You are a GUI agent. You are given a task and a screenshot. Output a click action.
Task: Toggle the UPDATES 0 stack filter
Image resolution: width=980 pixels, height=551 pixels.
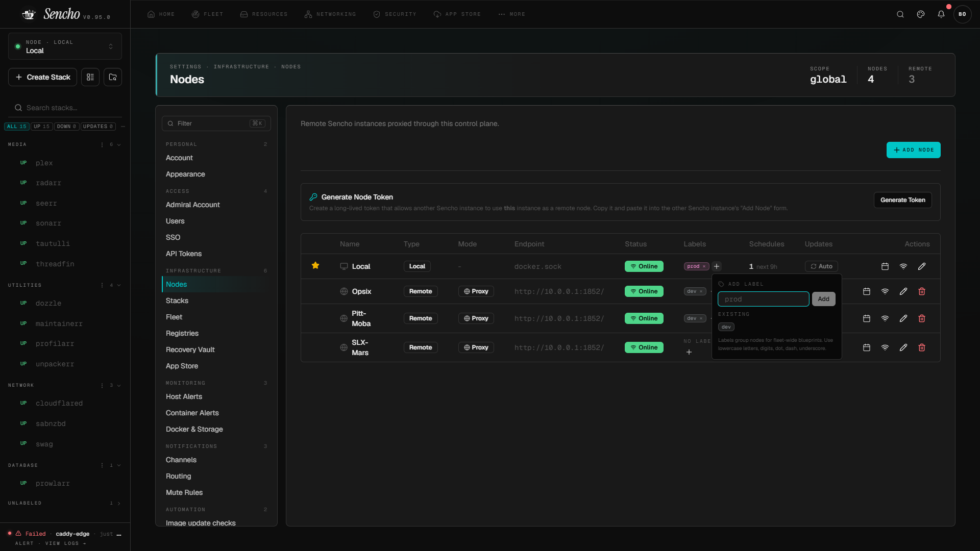coord(98,127)
